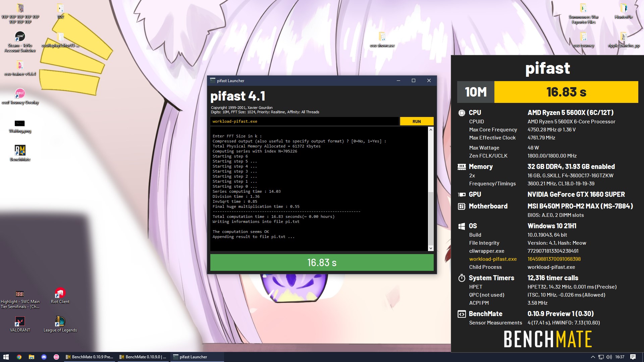The image size is (644, 362).
Task: Click the 16:37 taskbar clock
Action: [x=620, y=357]
